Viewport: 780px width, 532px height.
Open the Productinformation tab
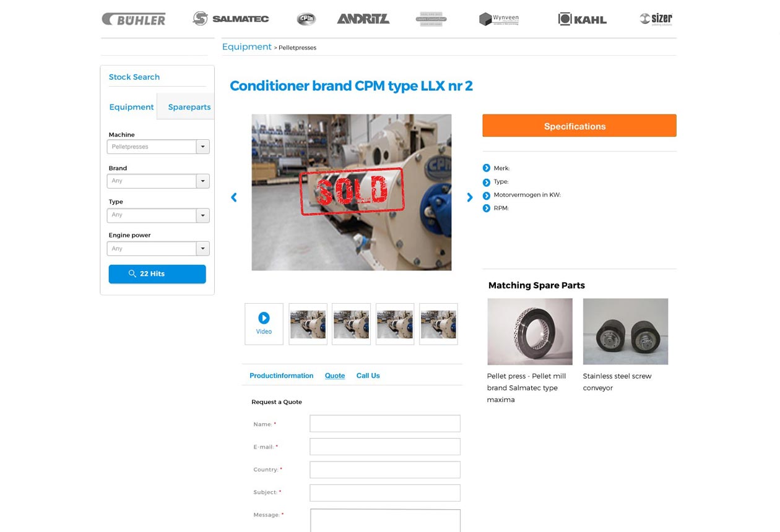282,375
